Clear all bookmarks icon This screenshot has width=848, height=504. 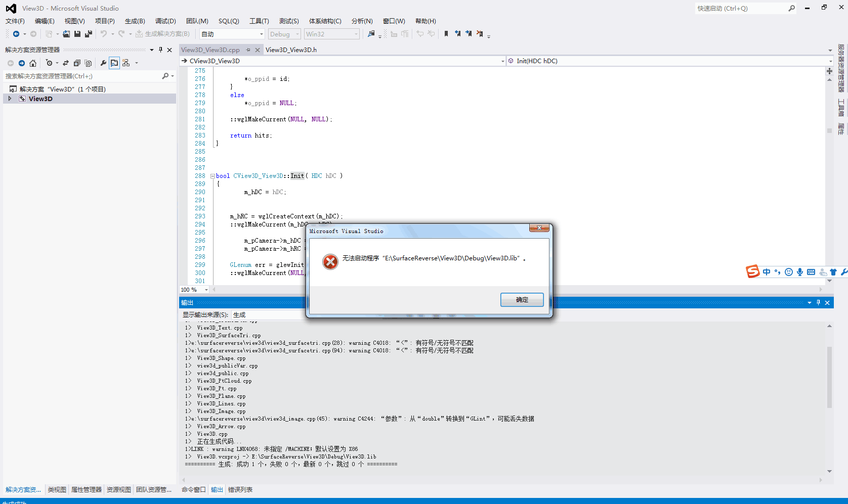[480, 34]
